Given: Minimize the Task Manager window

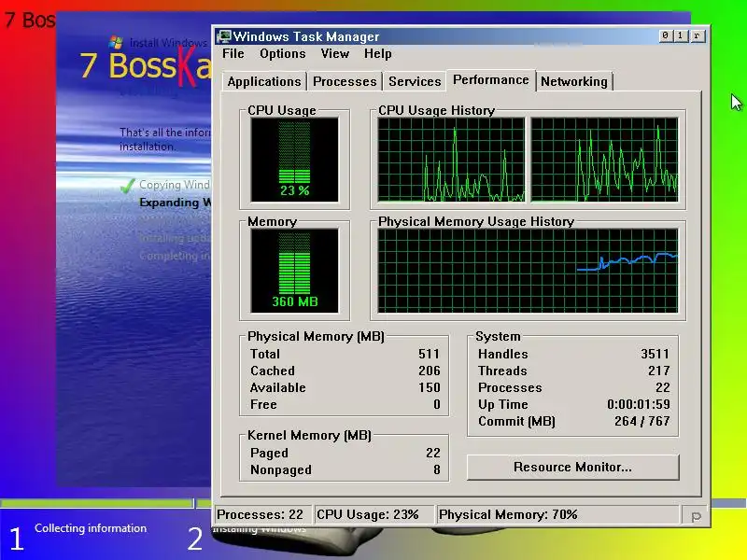Looking at the screenshot, I should [x=665, y=35].
